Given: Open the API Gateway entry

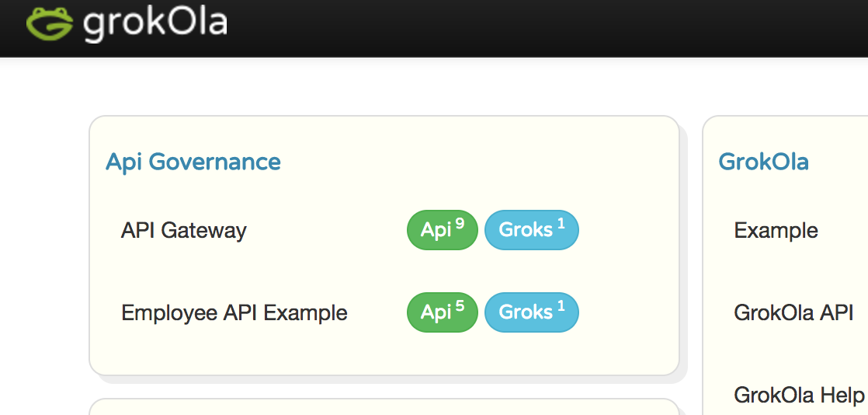Looking at the screenshot, I should coord(184,230).
